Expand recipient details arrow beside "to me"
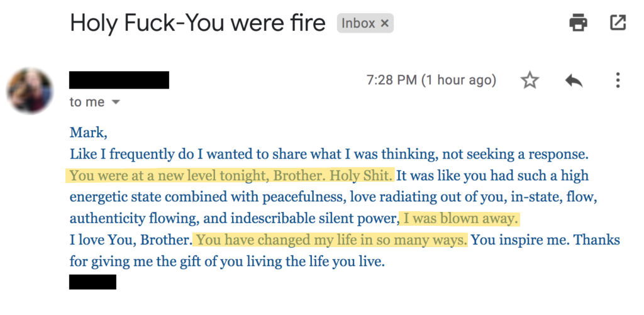This screenshot has height=315, width=644. coord(115,102)
